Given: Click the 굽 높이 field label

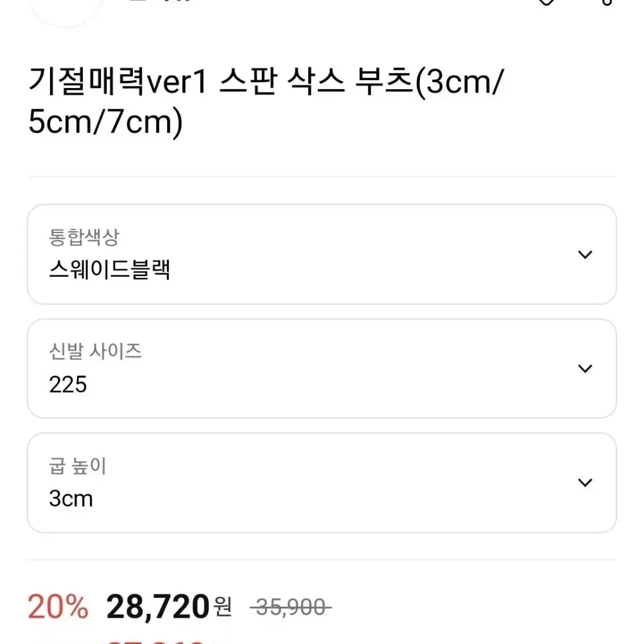Looking at the screenshot, I should pos(78,466).
